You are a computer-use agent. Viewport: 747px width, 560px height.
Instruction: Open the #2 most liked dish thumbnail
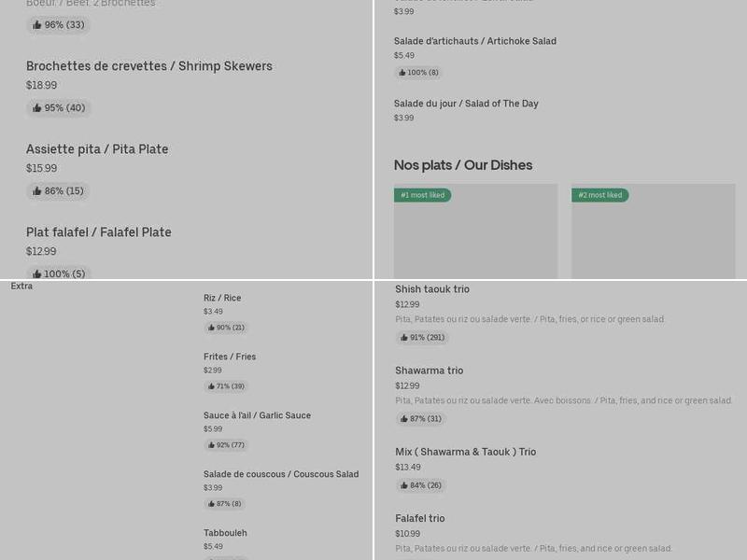(653, 233)
